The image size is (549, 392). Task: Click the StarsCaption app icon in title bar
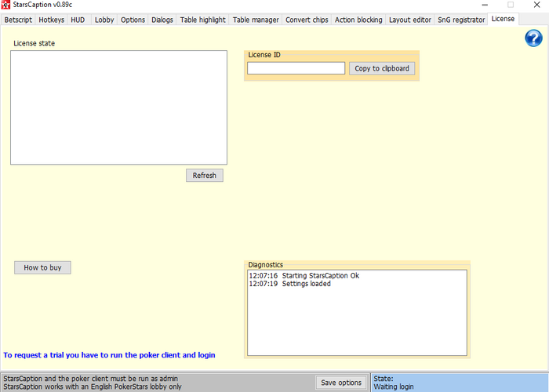(x=5, y=5)
